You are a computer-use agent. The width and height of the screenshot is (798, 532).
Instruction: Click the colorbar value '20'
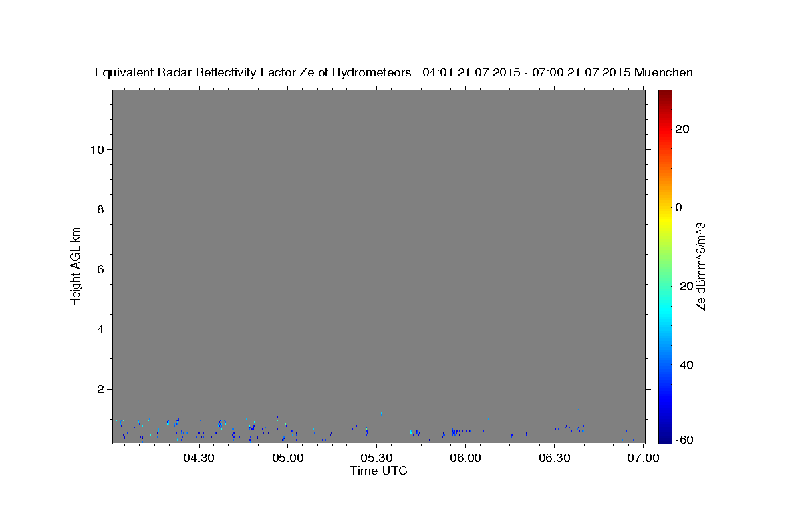[x=682, y=129]
